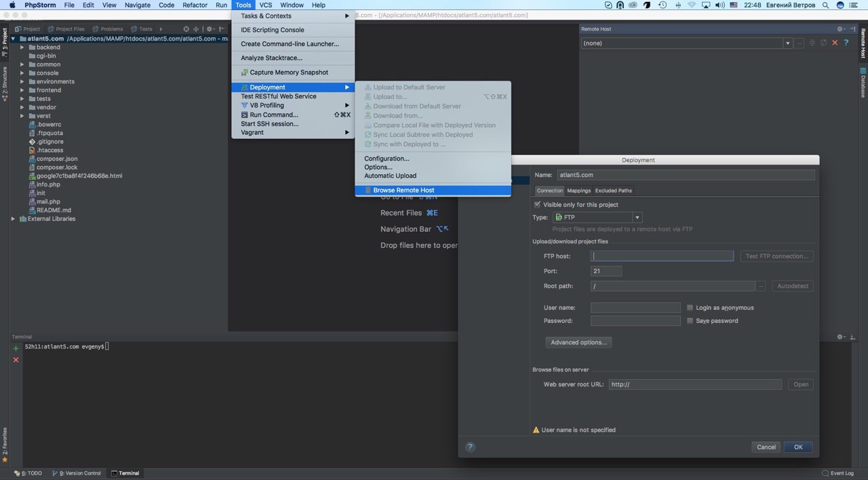Image resolution: width=868 pixels, height=480 pixels.
Task: Expand the vendor folder
Action: click(x=22, y=107)
